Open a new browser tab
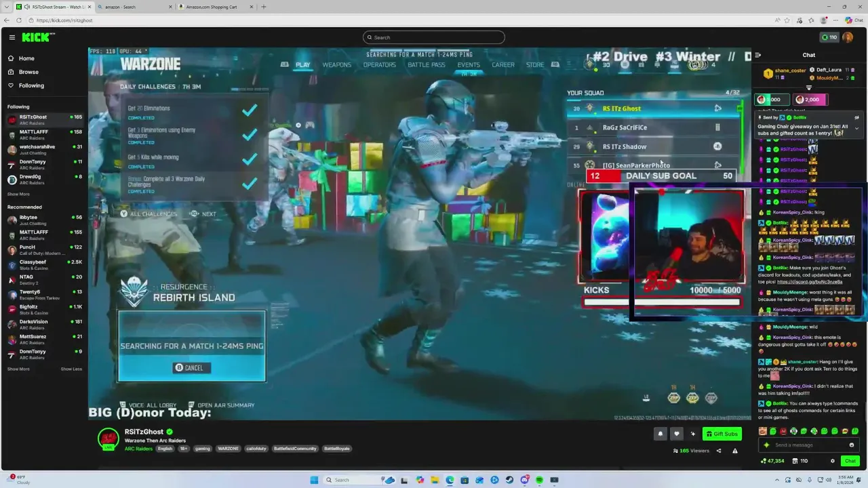 [264, 7]
